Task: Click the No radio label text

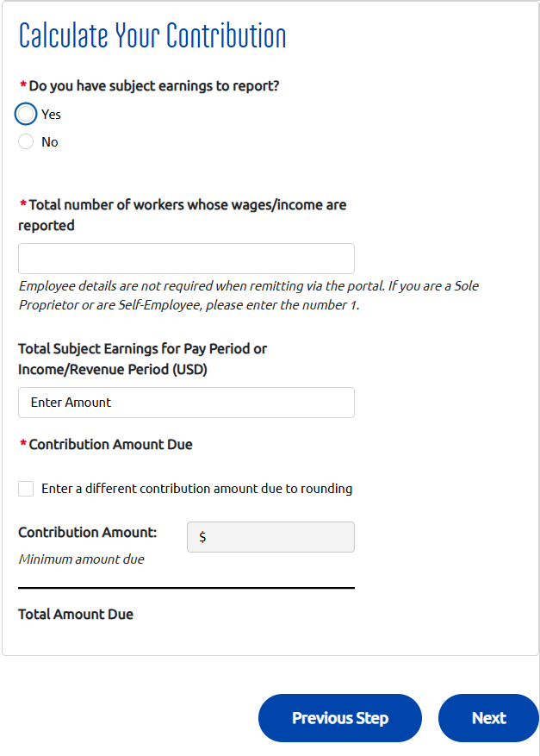Action: (x=48, y=141)
